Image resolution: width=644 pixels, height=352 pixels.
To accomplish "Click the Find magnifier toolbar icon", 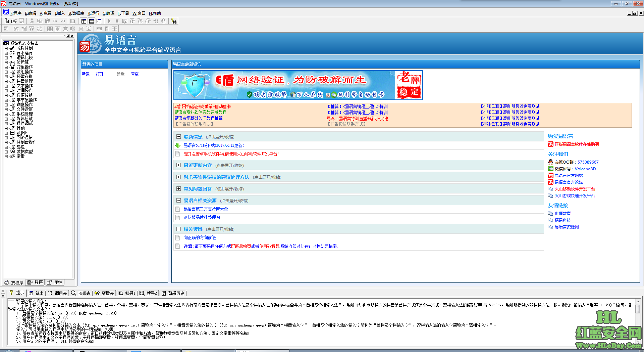I will coord(73,21).
